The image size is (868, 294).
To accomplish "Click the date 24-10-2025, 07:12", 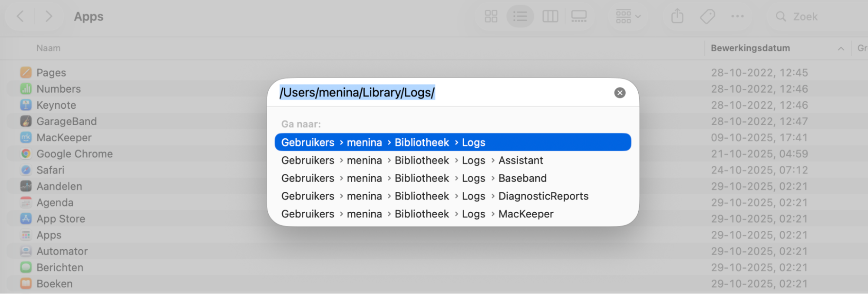I will pos(759,170).
